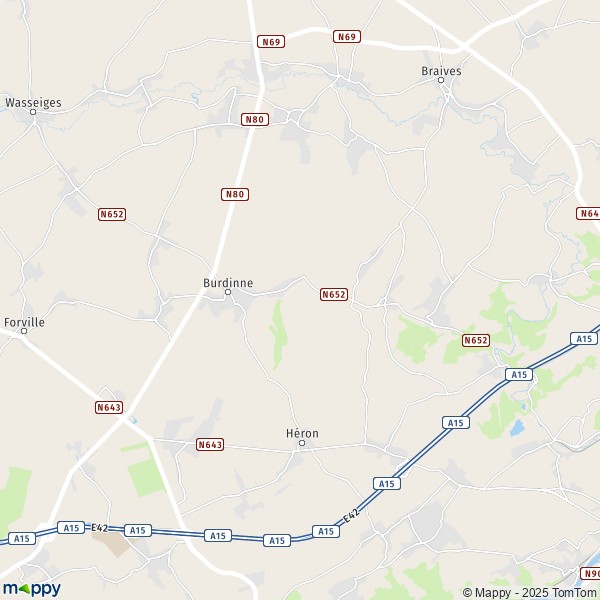Click the Burdinne town marker
The height and width of the screenshot is (600, 600).
click(228, 292)
